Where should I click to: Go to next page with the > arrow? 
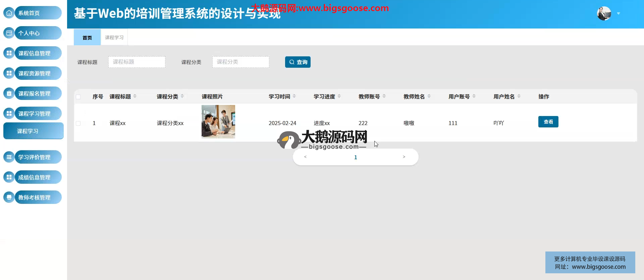tap(404, 157)
